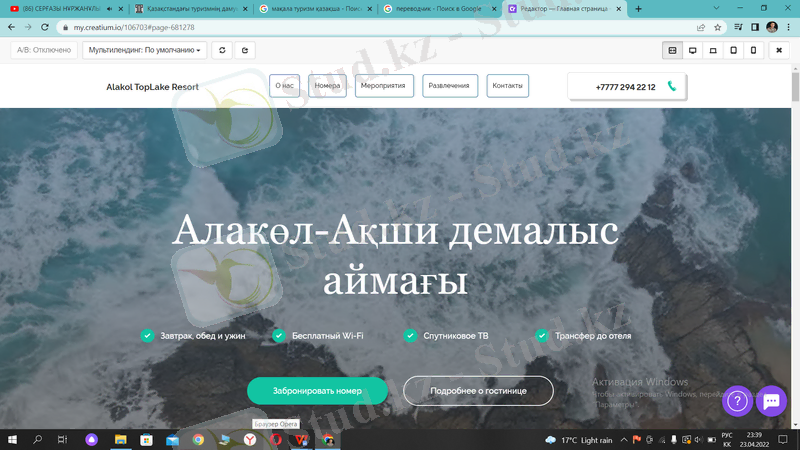Switch to desktop monitor preview icon
Screen dimensions: 800x450
692,51
